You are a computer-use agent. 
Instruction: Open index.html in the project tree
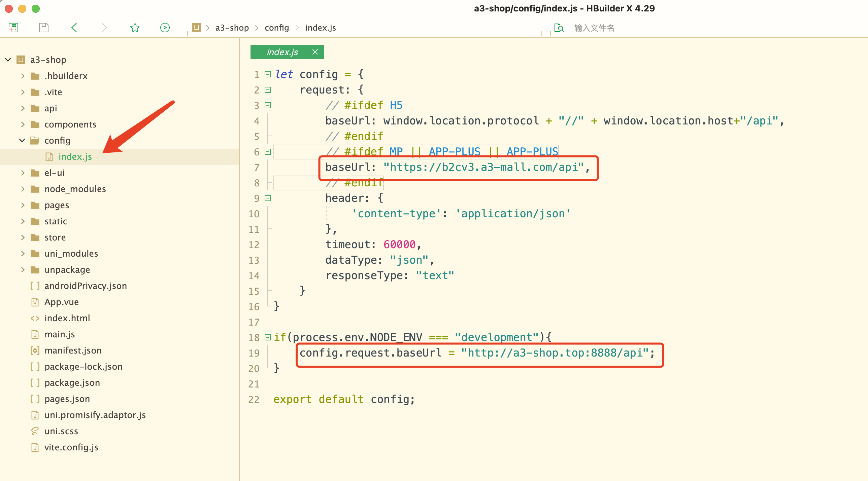[67, 319]
